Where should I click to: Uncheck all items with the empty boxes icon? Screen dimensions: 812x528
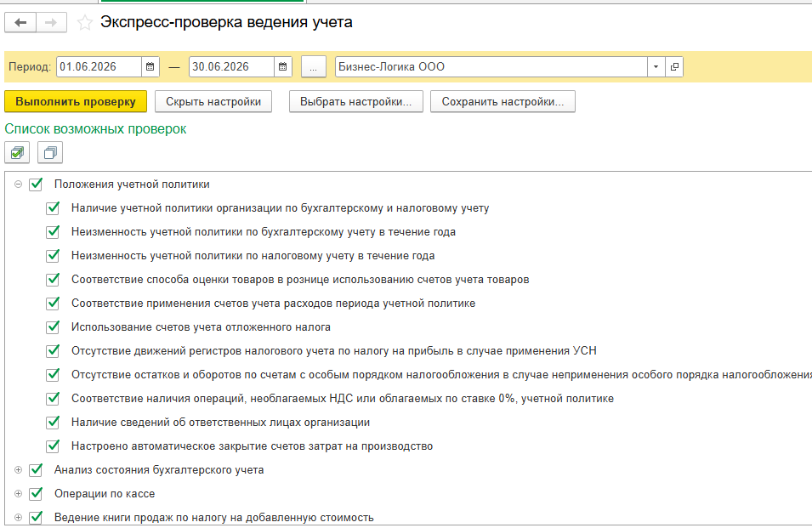pyautogui.click(x=50, y=153)
